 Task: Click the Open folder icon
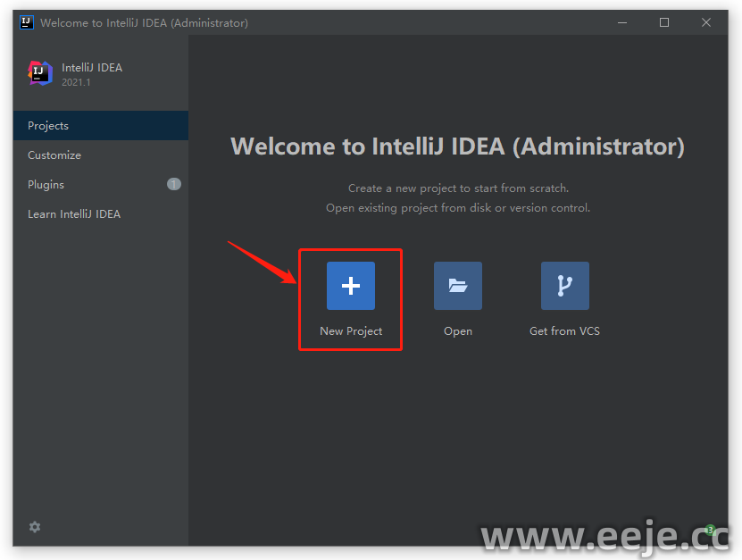[457, 286]
